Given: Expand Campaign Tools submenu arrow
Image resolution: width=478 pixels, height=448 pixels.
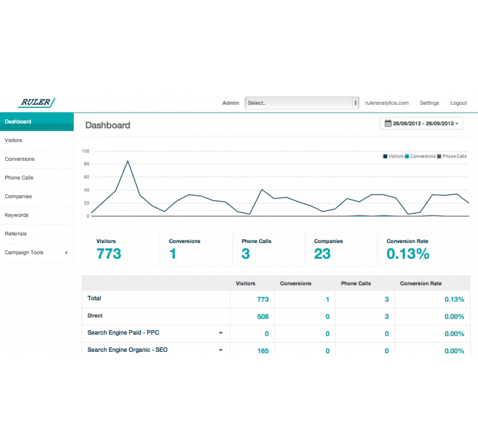Looking at the screenshot, I should (66, 252).
